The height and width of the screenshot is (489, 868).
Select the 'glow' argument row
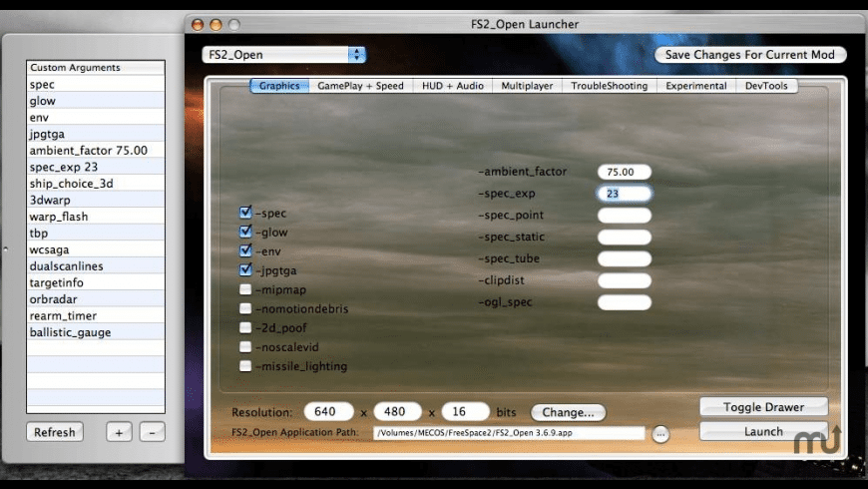pos(96,100)
